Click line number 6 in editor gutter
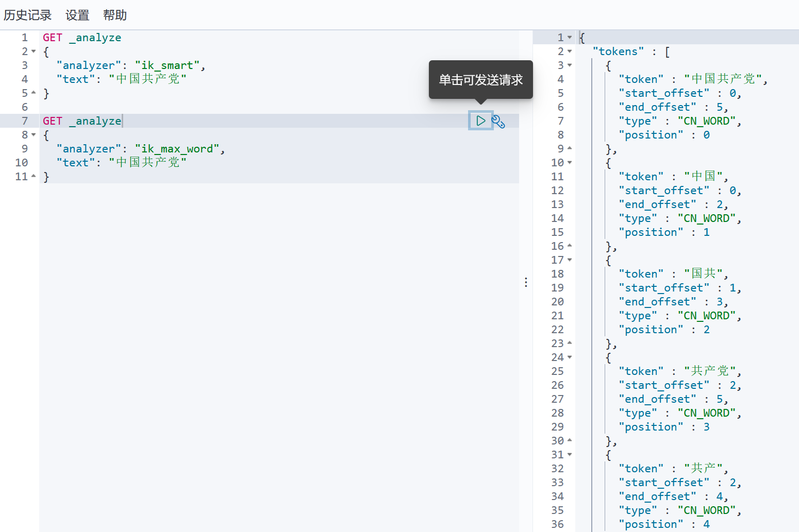The width and height of the screenshot is (799, 532). point(25,107)
